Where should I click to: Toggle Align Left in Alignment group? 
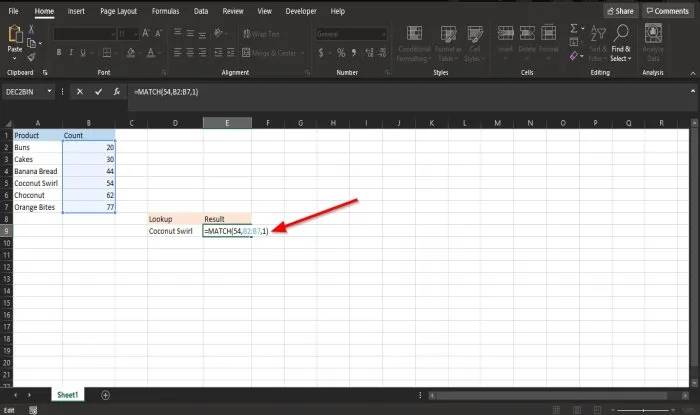(x=178, y=53)
